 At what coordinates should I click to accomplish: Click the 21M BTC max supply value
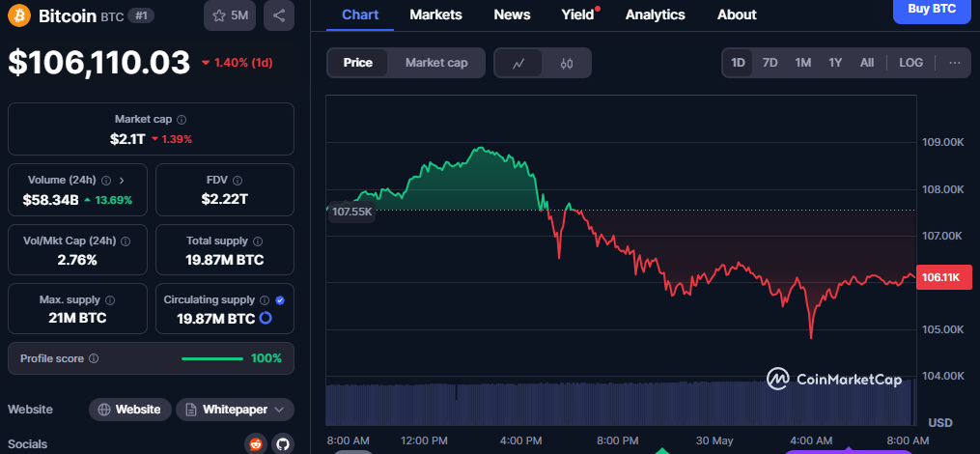[77, 319]
